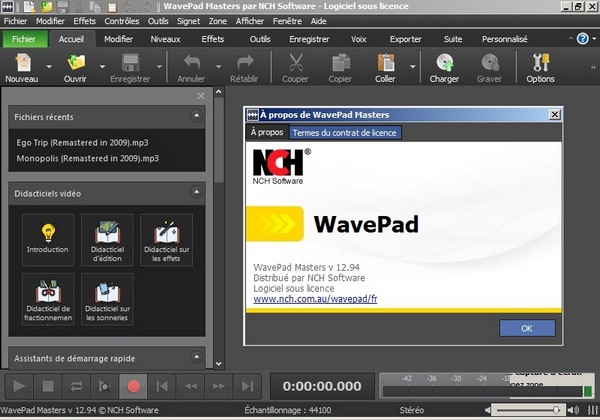600x420 pixels.
Task: Switch to the Exporter ribbon tab
Action: [x=405, y=39]
